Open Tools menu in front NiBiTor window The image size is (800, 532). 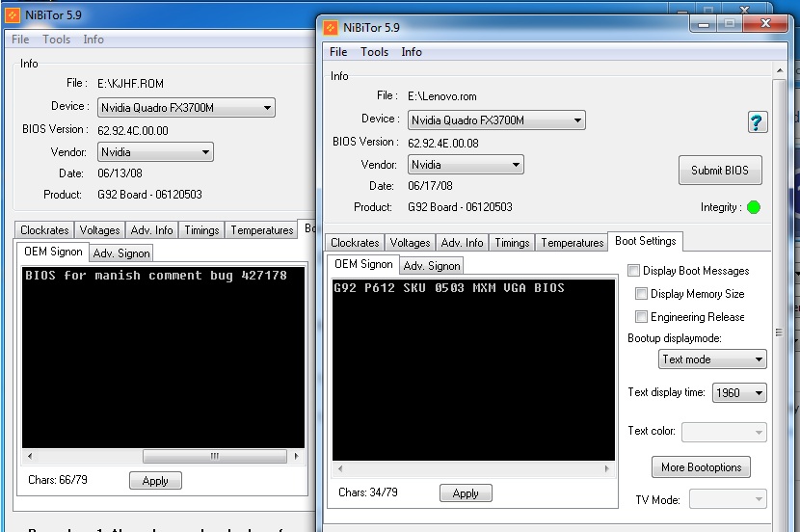(x=374, y=52)
